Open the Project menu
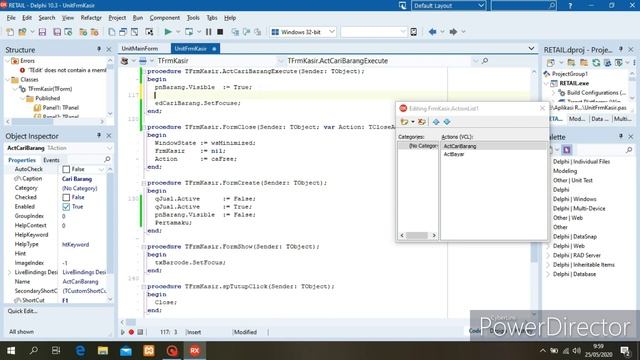Viewport: 640px width, 360px height. [117, 18]
